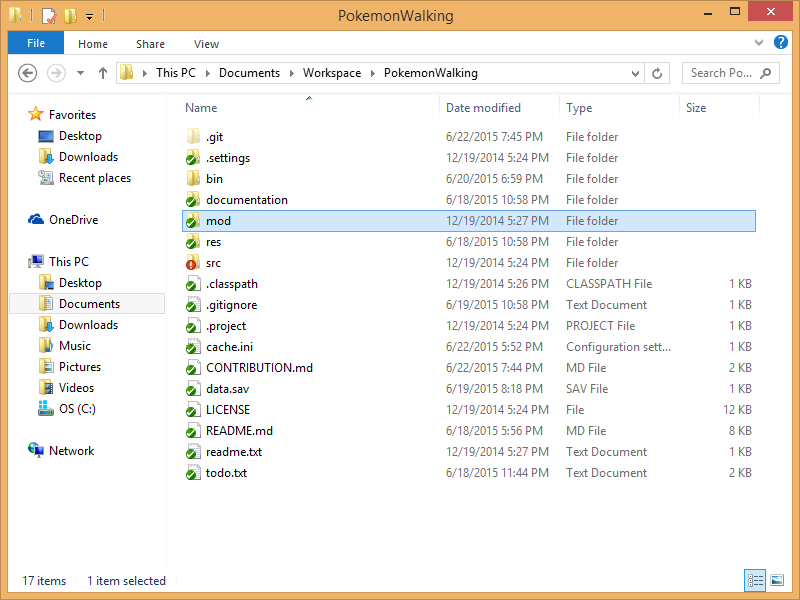800x600 pixels.
Task: Open the Music library under This PC
Action: tap(75, 346)
